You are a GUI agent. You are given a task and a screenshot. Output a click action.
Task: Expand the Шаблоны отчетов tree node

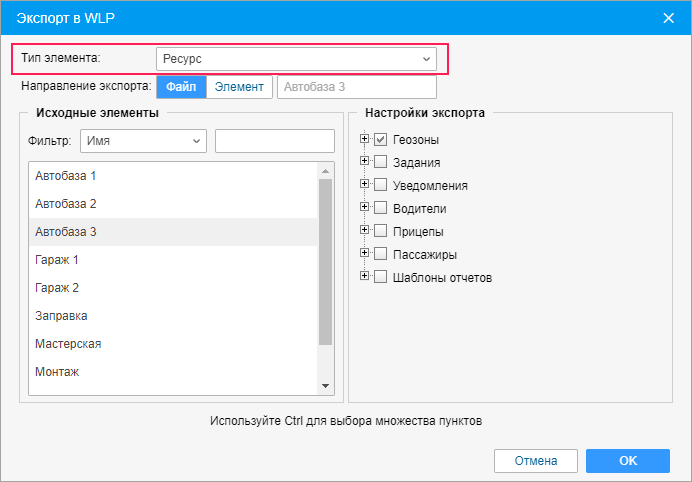(365, 277)
